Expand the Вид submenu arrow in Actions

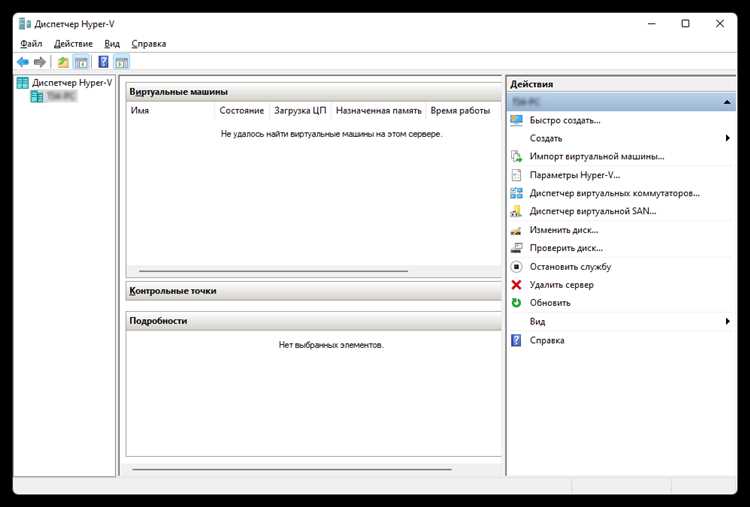[728, 321]
